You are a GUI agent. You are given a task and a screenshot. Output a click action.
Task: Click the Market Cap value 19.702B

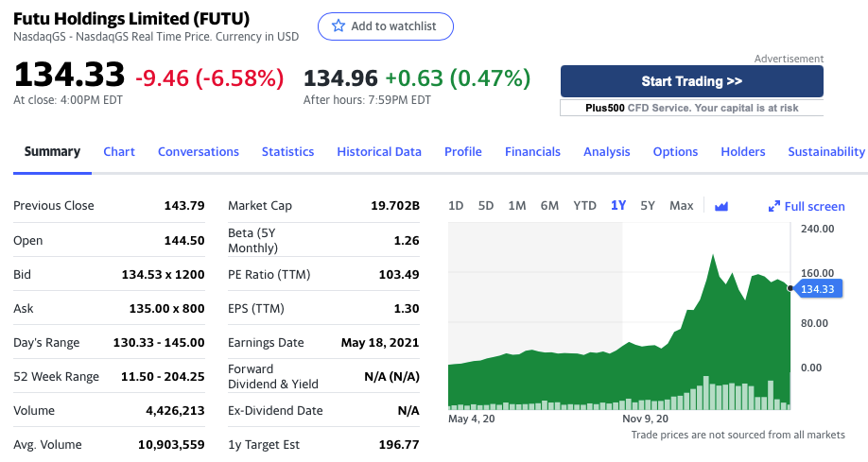pyautogui.click(x=395, y=205)
